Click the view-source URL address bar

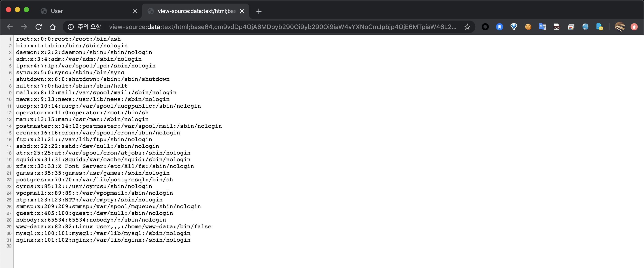(x=282, y=27)
